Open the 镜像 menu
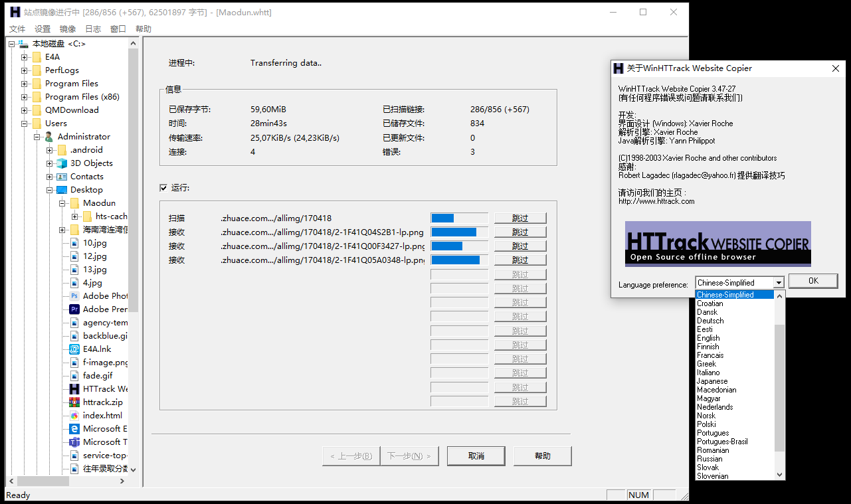Screen dimensions: 851x504 pos(67,29)
